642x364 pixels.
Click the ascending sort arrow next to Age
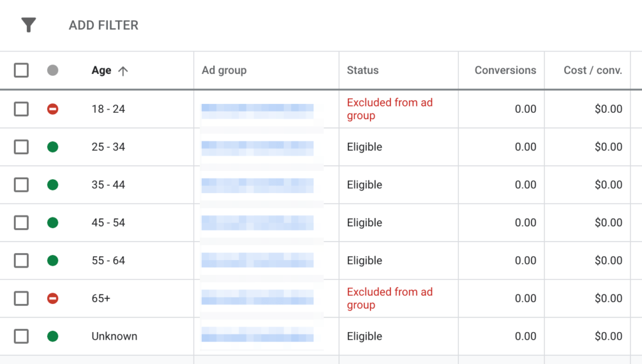pos(122,70)
